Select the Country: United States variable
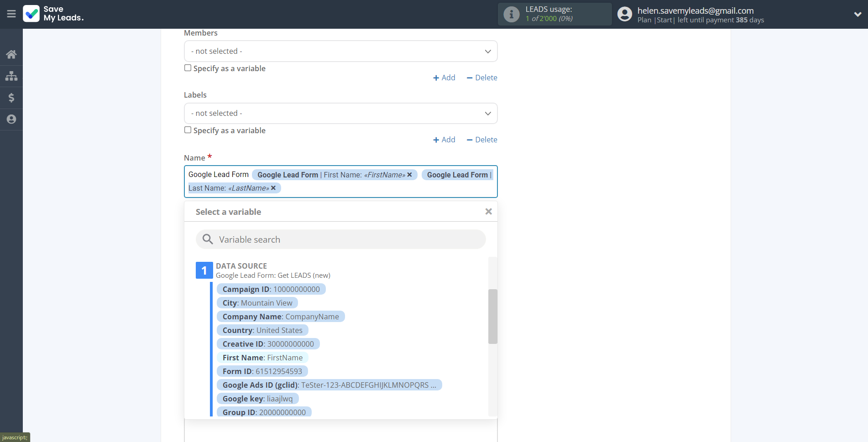 point(262,330)
